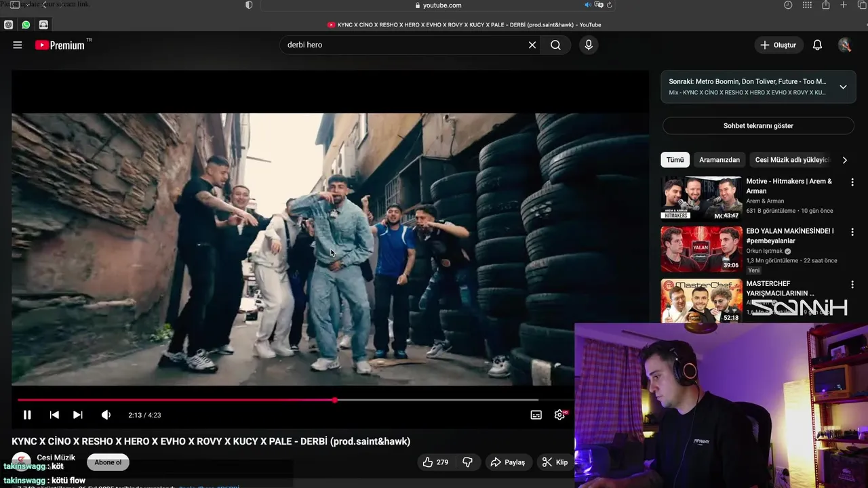Toggle subtitles on the player
Image resolution: width=868 pixels, height=488 pixels.
536,415
